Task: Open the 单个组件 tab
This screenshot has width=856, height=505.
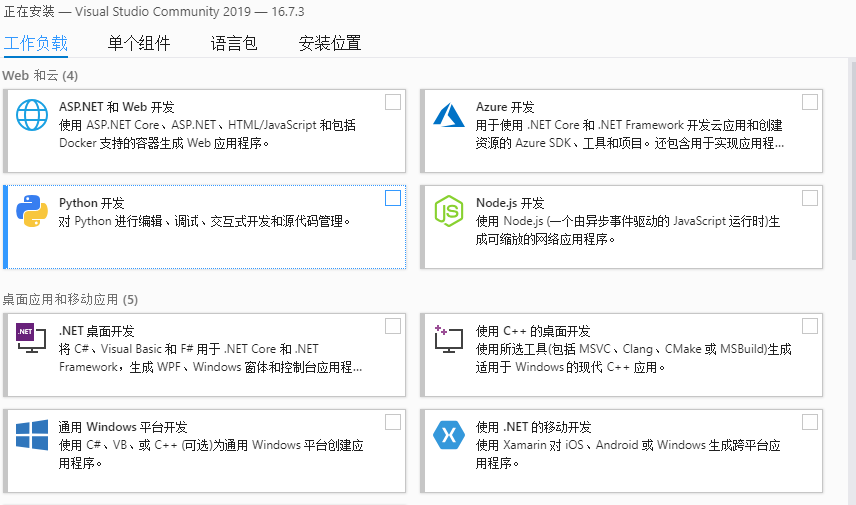Action: 139,43
